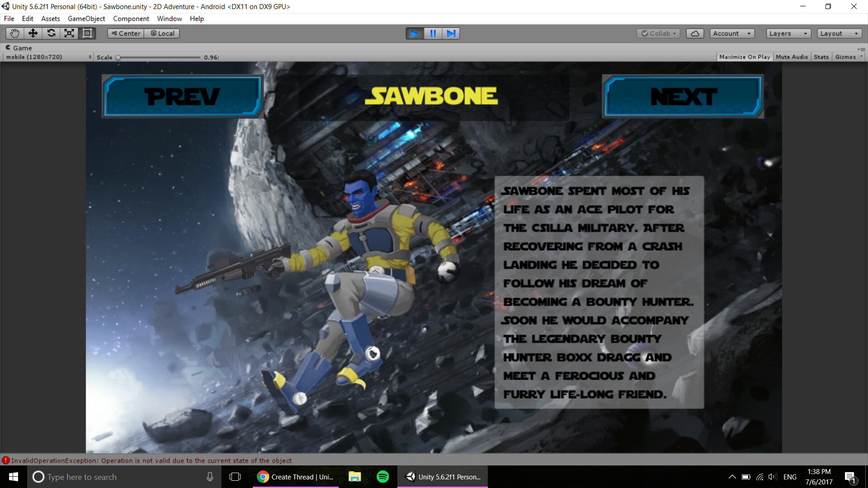The image size is (868, 488).
Task: Click the NEXT button in game
Action: [683, 96]
